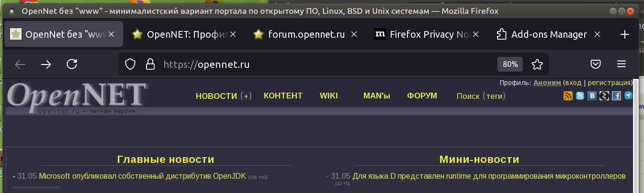644x193 pixels.
Task: Open the Telegram paper-plane icon
Action: coord(628,96)
